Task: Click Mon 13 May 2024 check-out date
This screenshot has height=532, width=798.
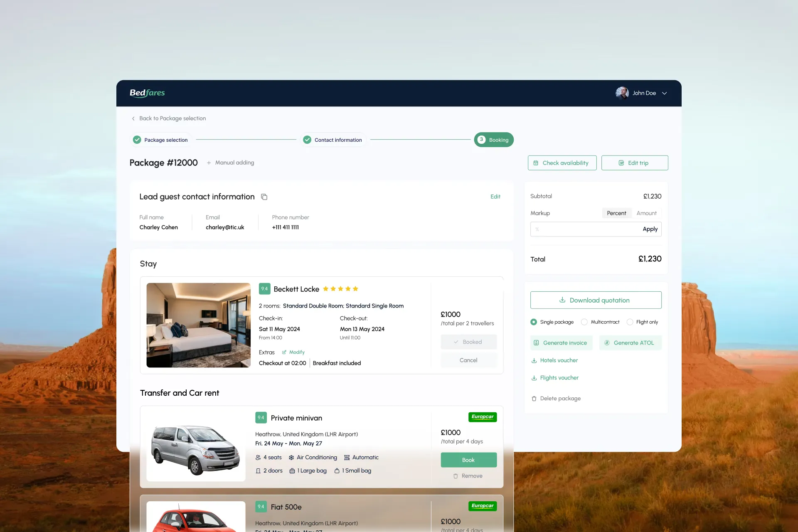Action: [362, 329]
